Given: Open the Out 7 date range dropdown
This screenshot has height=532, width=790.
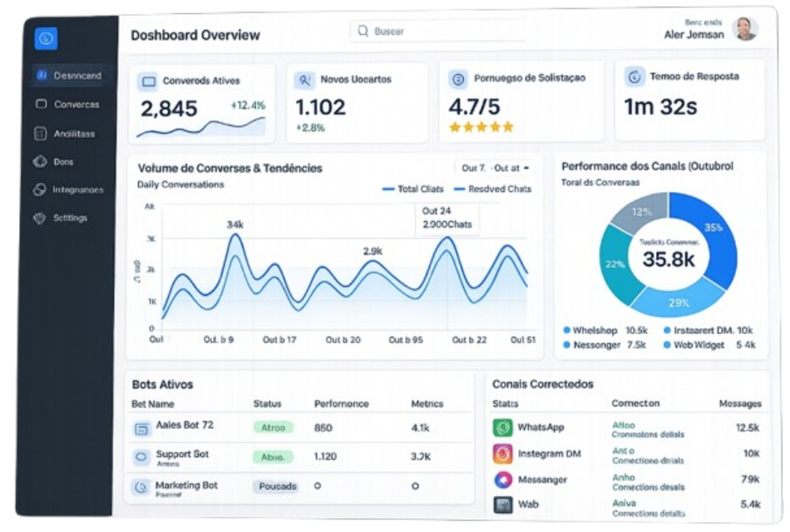Looking at the screenshot, I should 496,168.
